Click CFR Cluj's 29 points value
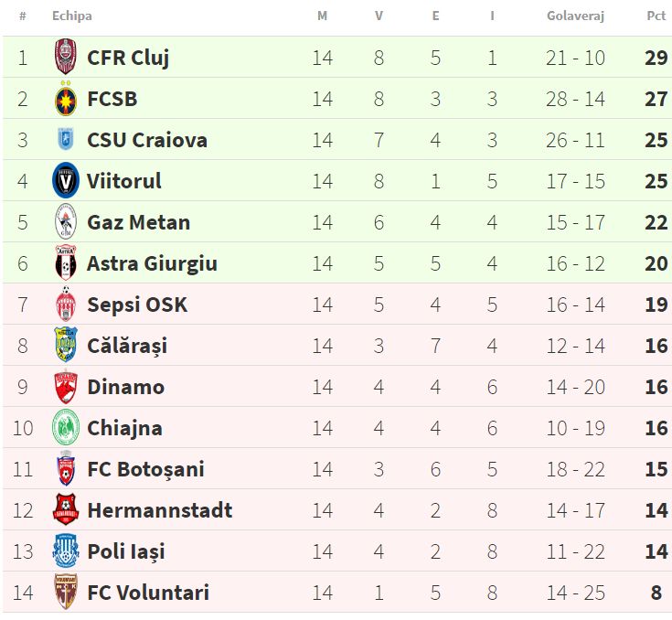The width and height of the screenshot is (672, 620). [x=656, y=58]
